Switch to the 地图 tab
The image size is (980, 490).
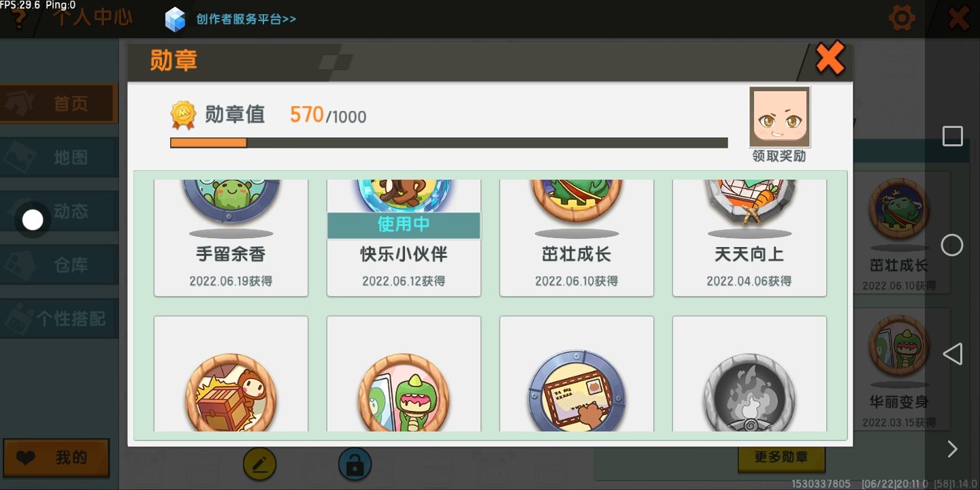[x=59, y=157]
